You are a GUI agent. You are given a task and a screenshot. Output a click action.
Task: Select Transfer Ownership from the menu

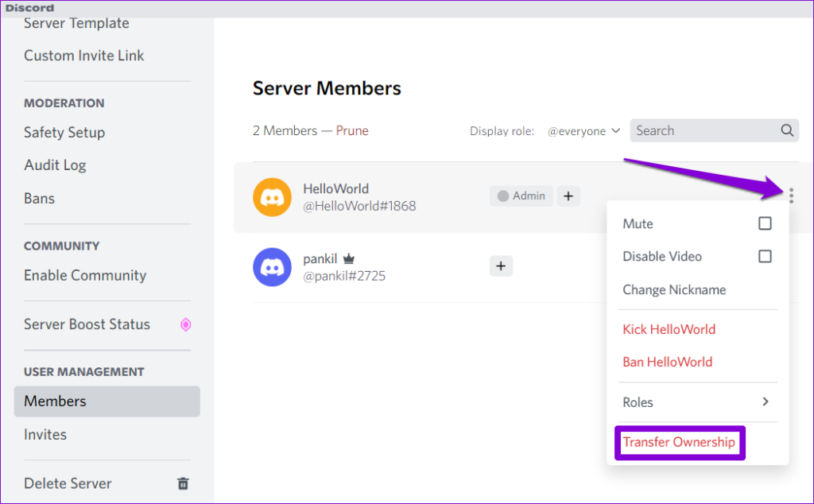click(680, 442)
